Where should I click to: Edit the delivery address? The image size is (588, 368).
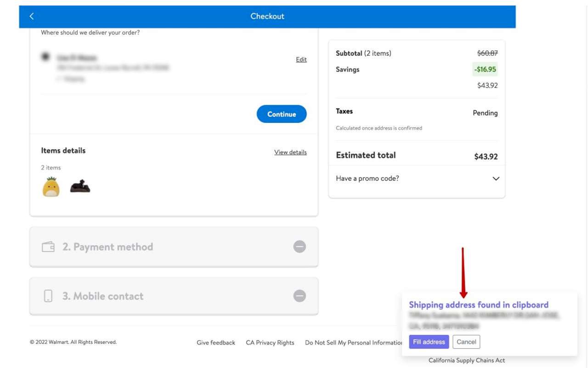[301, 59]
